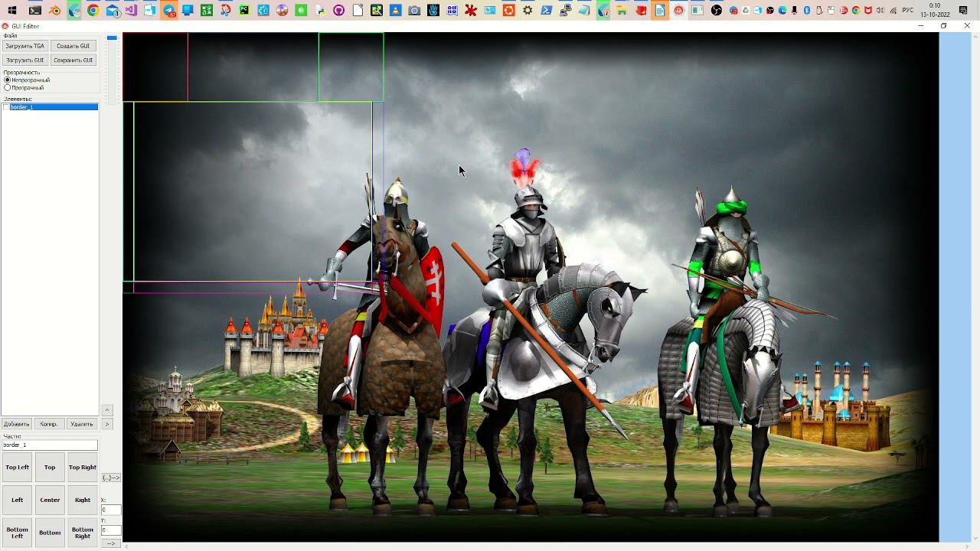980x551 pixels.
Task: Open Google Chrome from the taskbar
Action: click(93, 11)
